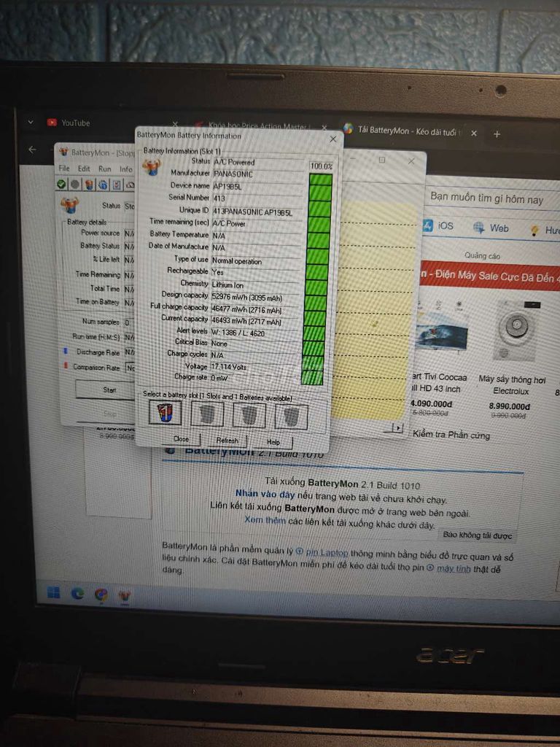Click the iOS app store icon on webpage
The height and width of the screenshot is (747, 560).
pyautogui.click(x=427, y=225)
